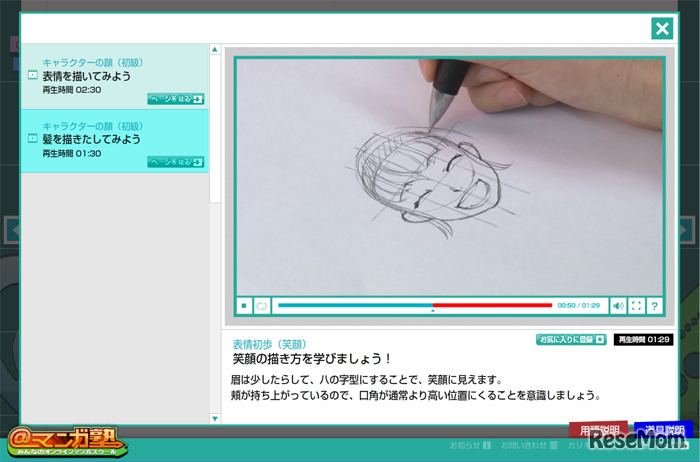The image size is (700, 462).
Task: Close the lesson popup with the X
Action: tap(662, 29)
